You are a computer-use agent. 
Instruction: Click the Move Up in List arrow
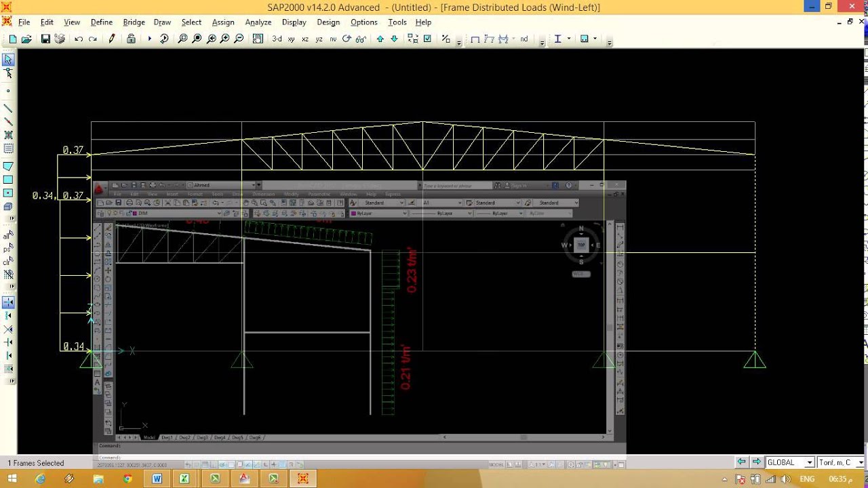(x=380, y=39)
